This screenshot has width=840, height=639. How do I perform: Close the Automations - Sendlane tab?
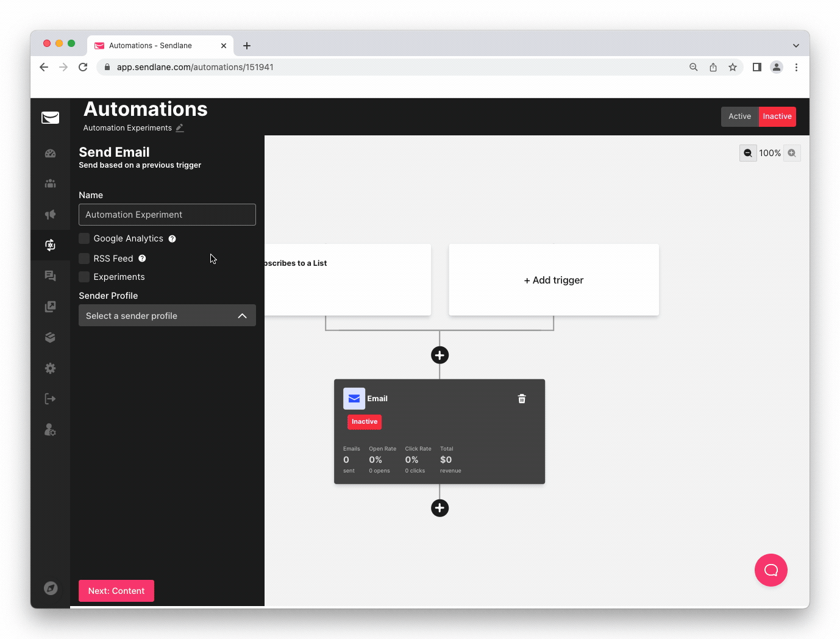pos(224,46)
